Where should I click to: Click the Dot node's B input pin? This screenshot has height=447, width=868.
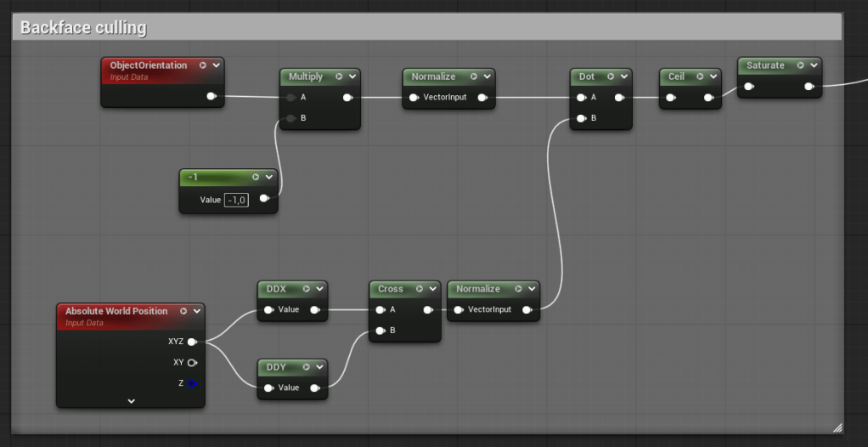[x=580, y=118]
